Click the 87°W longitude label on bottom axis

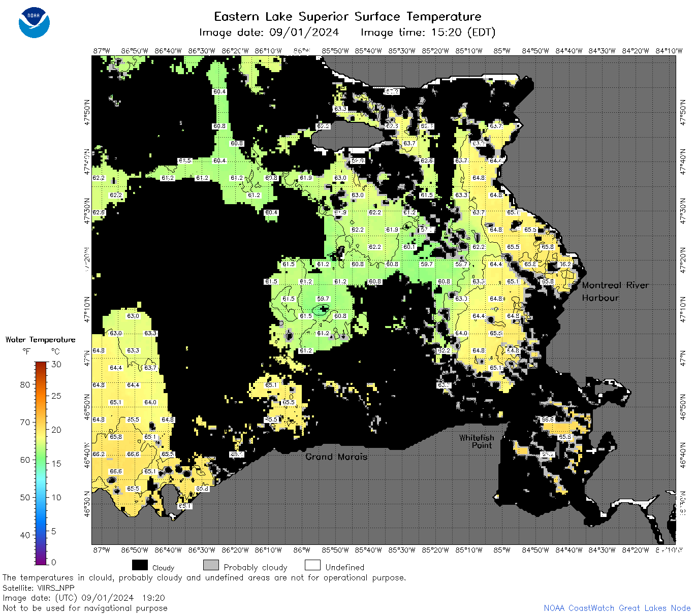click(x=102, y=550)
